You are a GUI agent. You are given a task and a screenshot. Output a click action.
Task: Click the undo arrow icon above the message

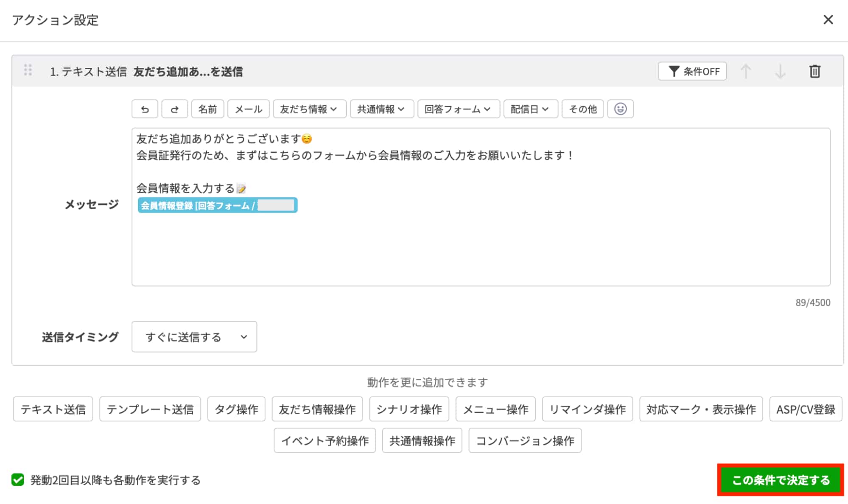[145, 109]
